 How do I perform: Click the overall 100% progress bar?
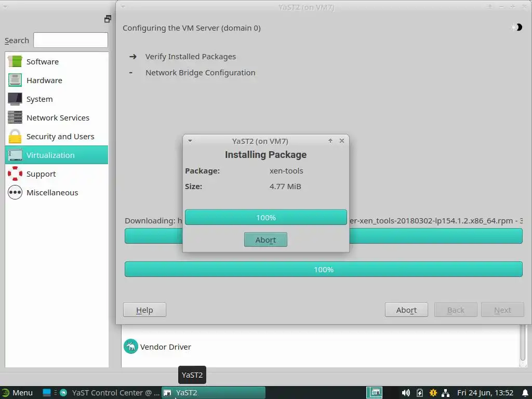point(323,269)
